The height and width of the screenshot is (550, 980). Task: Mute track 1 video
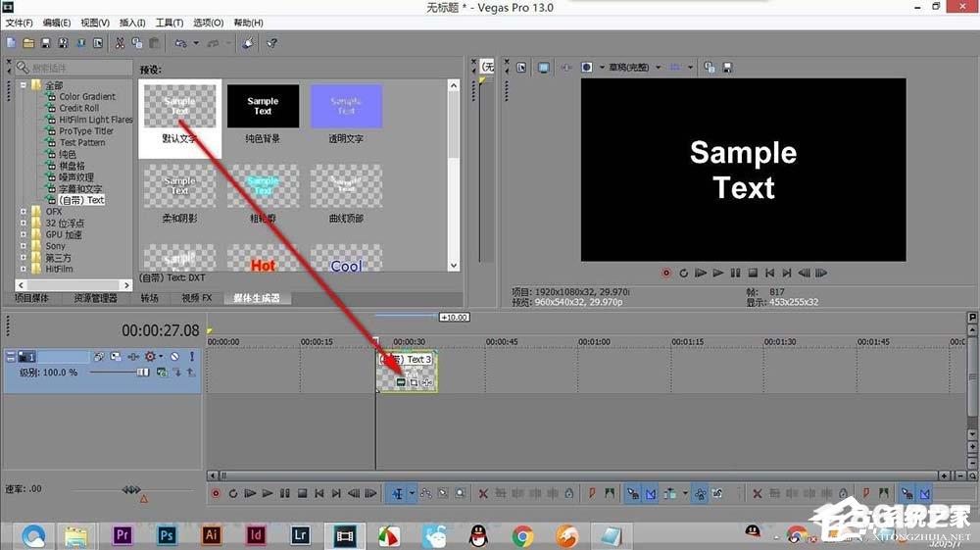[x=175, y=356]
